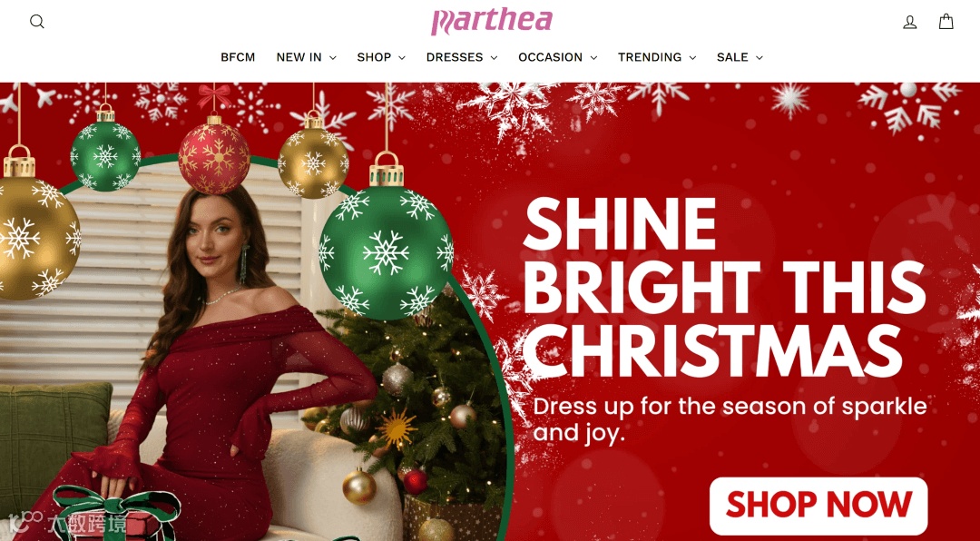This screenshot has height=541, width=980.
Task: Expand the DRESSES dropdown chevron
Action: coord(494,57)
